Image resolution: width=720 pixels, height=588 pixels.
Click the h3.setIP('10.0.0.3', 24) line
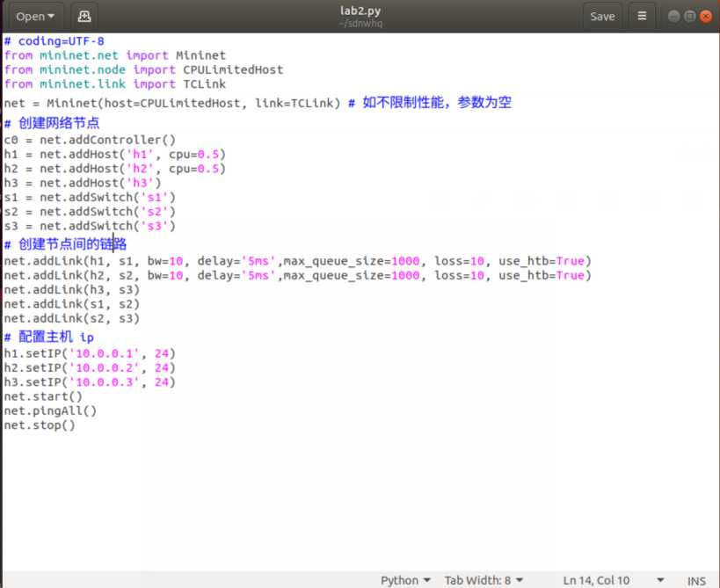coord(90,382)
